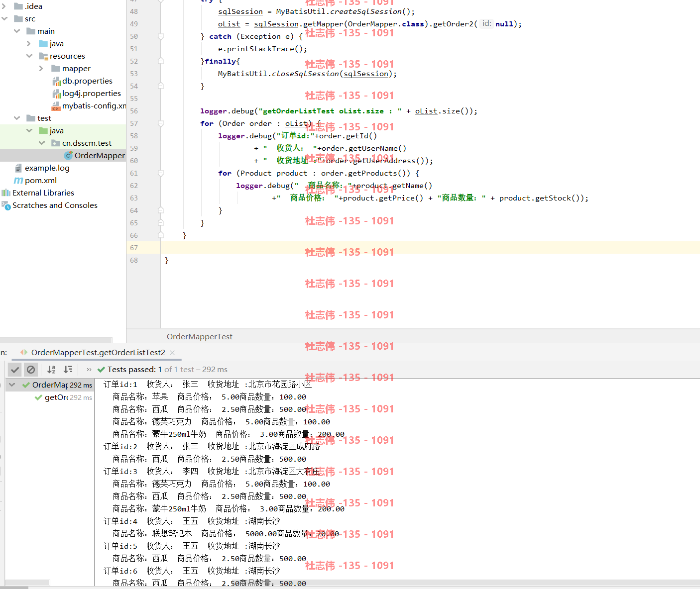This screenshot has height=589, width=700.
Task: Click the resources folder icon
Action: point(43,56)
